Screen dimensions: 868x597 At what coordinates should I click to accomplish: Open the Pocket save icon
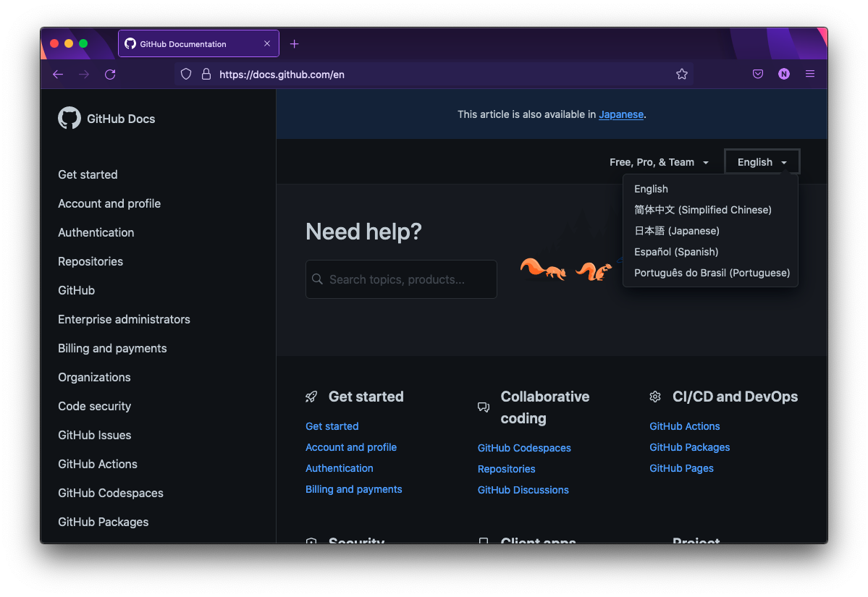758,74
